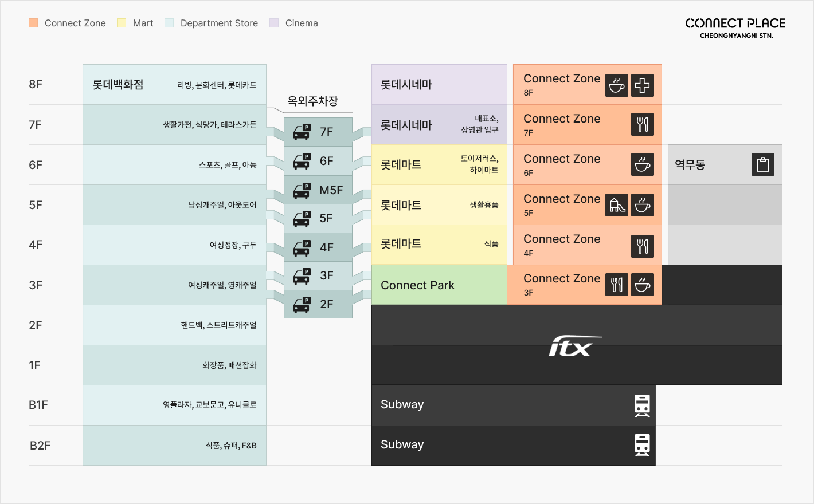Select the 롯데시네마 block on 8F
The image size is (814, 504).
tap(439, 84)
